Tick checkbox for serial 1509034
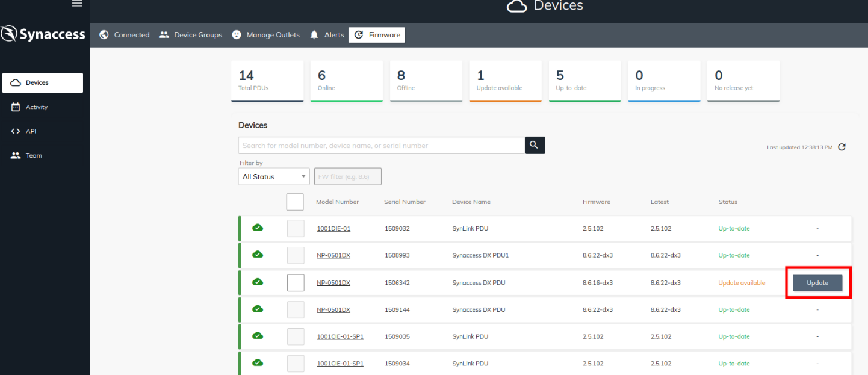Image resolution: width=868 pixels, height=375 pixels. (296, 364)
